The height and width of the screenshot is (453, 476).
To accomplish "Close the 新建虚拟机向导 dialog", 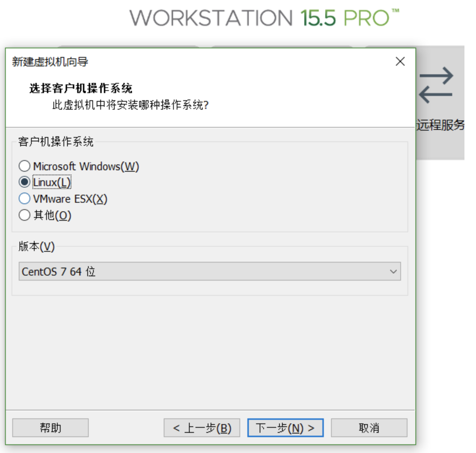I will [400, 61].
